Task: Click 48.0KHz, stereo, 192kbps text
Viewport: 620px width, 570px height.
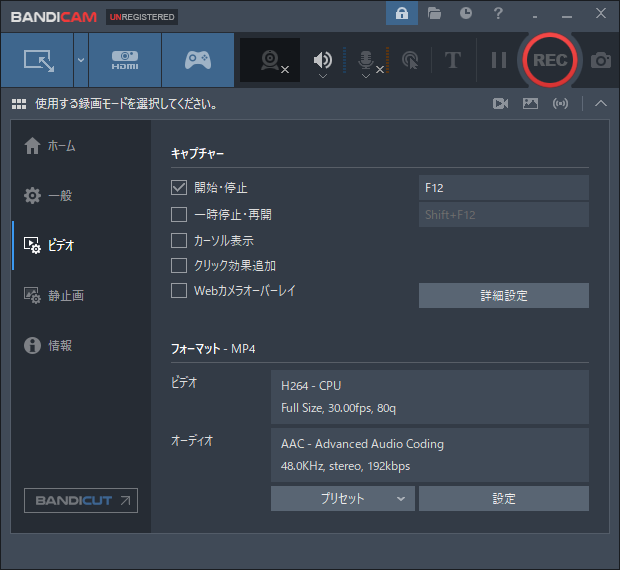Action: [x=346, y=466]
